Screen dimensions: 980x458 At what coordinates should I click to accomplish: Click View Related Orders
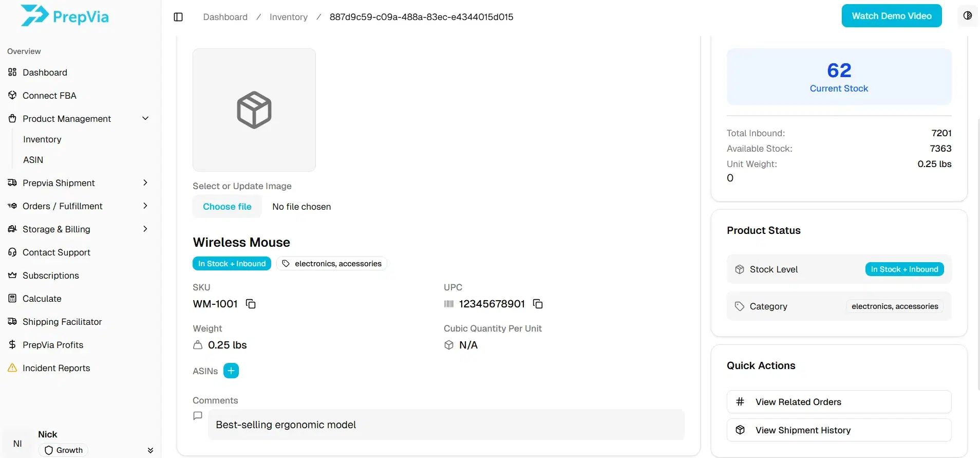coord(839,401)
